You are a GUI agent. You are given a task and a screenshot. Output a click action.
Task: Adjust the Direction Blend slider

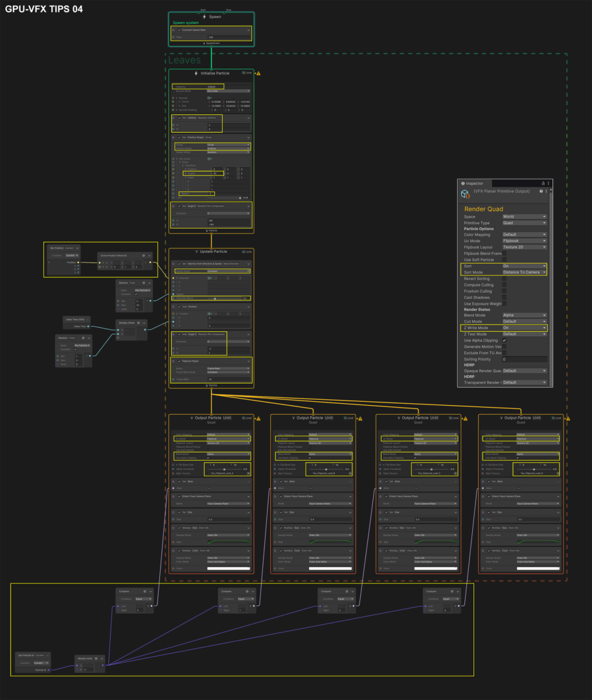click(216, 298)
